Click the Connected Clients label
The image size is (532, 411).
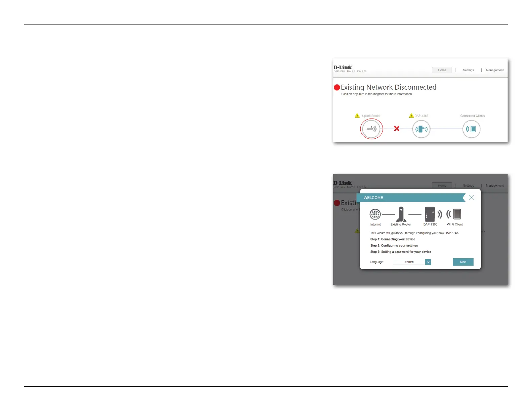pos(473,116)
